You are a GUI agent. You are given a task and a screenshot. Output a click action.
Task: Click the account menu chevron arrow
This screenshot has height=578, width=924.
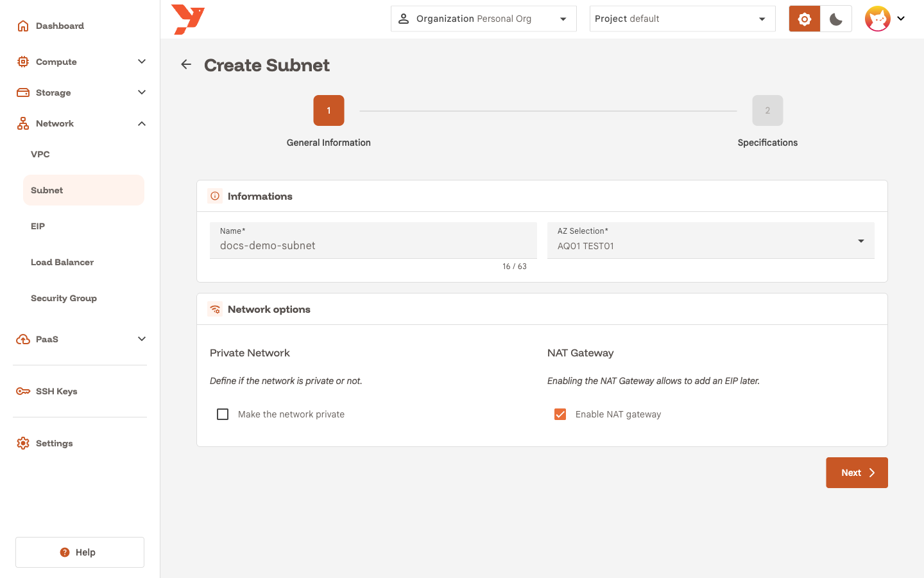(901, 19)
